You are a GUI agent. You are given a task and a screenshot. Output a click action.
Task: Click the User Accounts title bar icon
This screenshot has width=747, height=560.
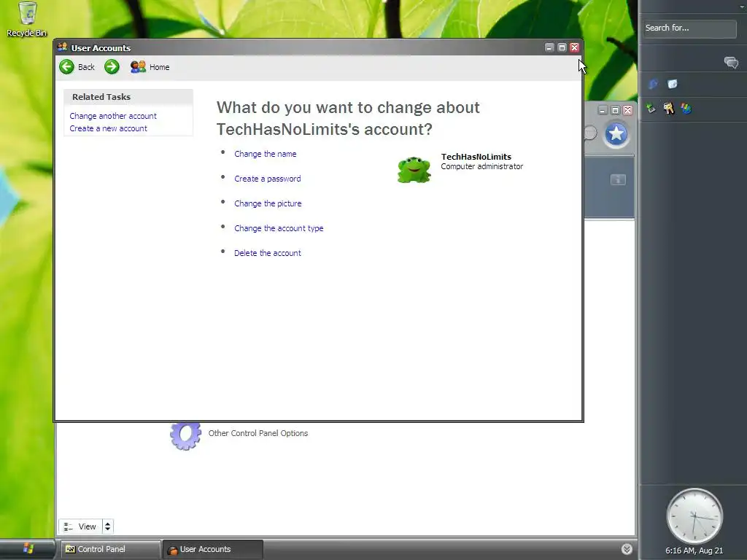(x=62, y=47)
